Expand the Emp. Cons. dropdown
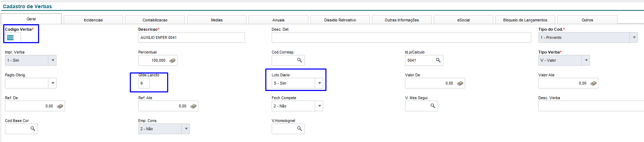This screenshot has height=142, width=644. click(186, 129)
